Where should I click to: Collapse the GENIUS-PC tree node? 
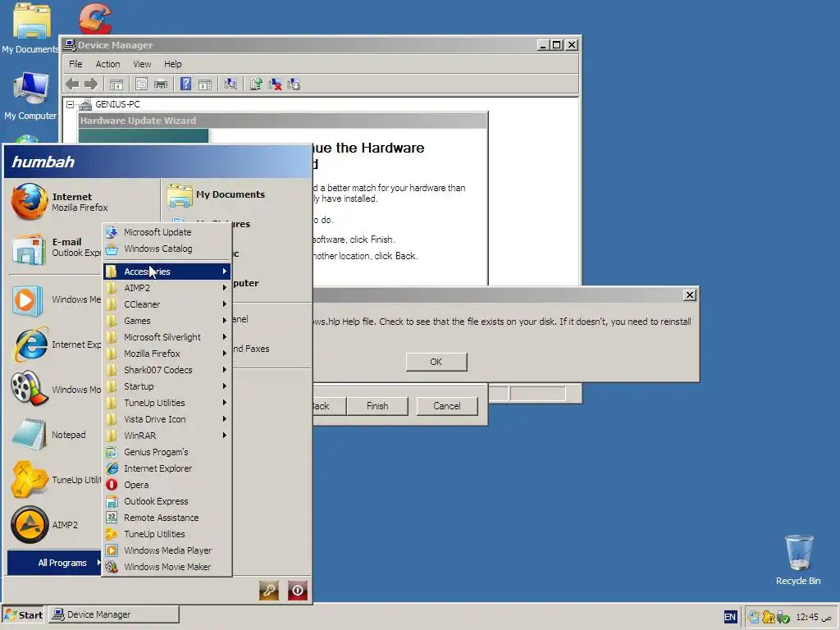(71, 104)
